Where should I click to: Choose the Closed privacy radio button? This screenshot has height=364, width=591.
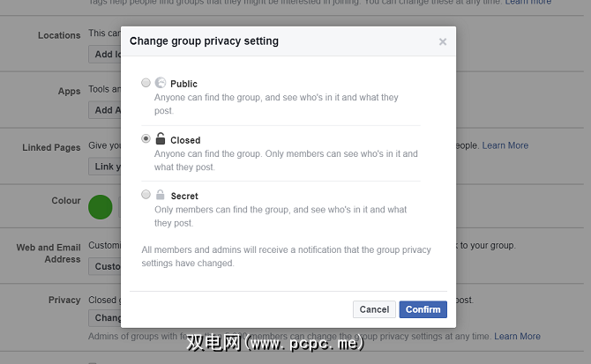coord(146,139)
